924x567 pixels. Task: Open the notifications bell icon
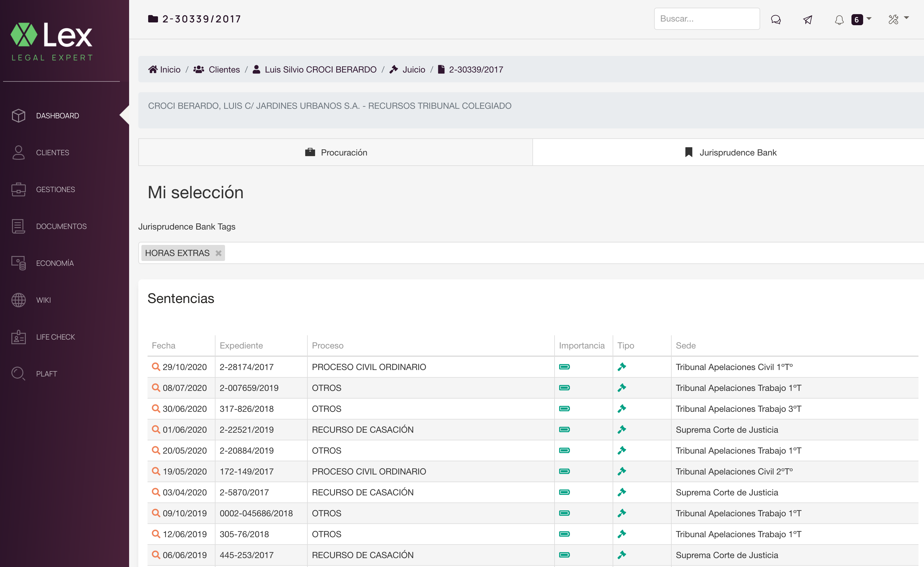(839, 19)
